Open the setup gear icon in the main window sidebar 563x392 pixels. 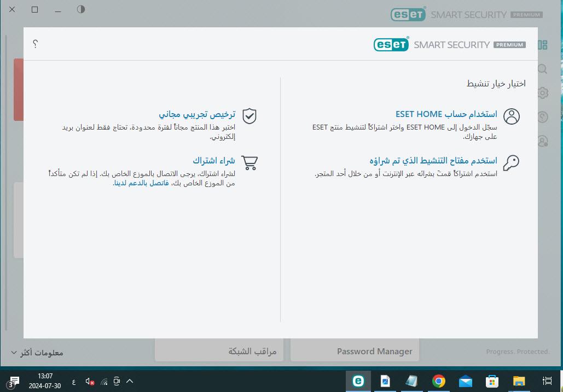(543, 93)
